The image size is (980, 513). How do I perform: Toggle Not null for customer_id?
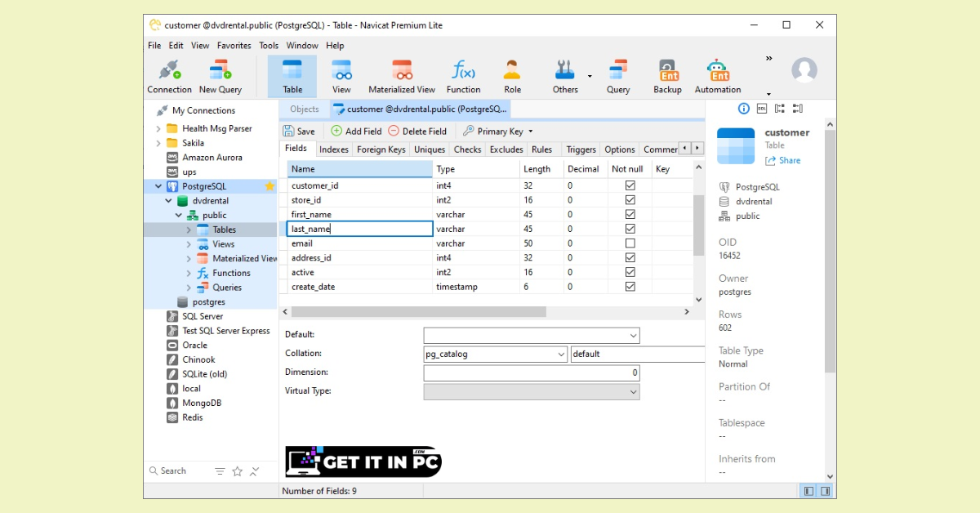[630, 185]
